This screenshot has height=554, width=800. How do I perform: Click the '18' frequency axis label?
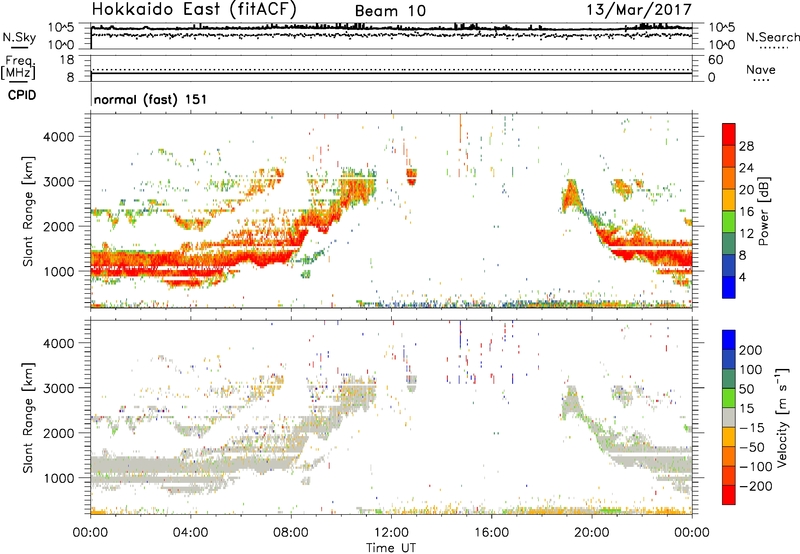pyautogui.click(x=67, y=60)
